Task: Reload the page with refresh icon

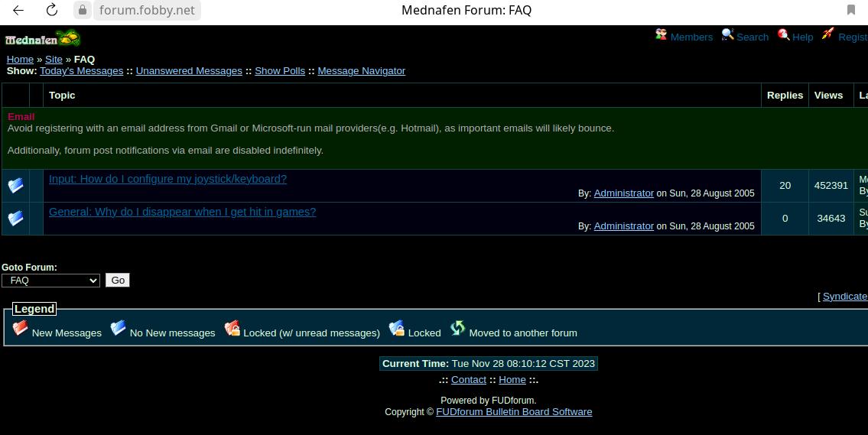Action: pyautogui.click(x=52, y=10)
